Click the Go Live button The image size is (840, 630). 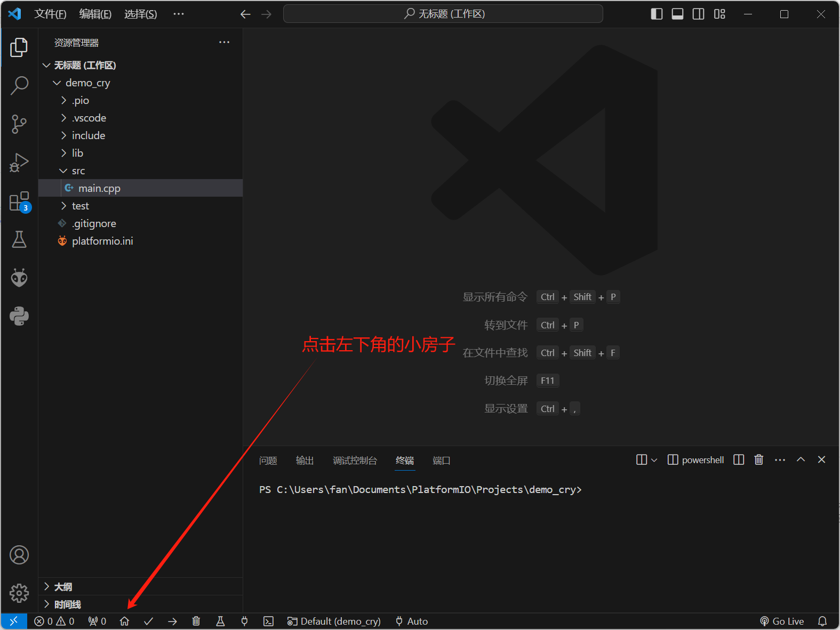[x=782, y=621]
